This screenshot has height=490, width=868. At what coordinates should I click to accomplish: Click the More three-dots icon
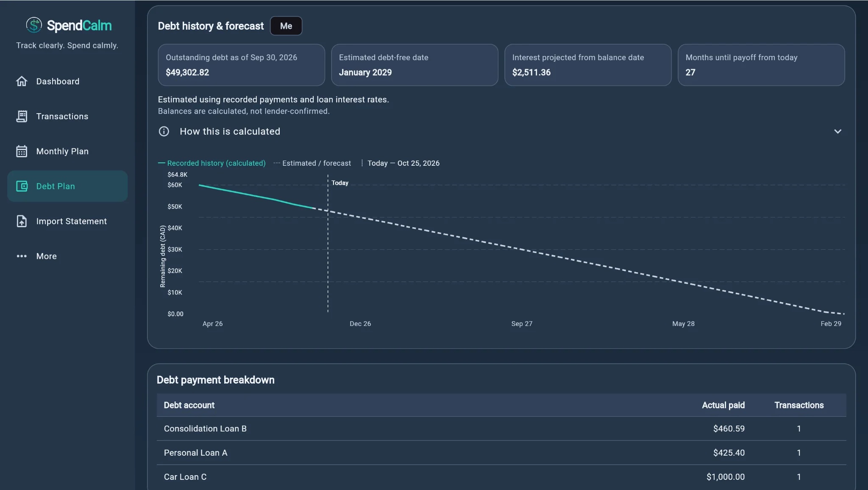tap(22, 256)
